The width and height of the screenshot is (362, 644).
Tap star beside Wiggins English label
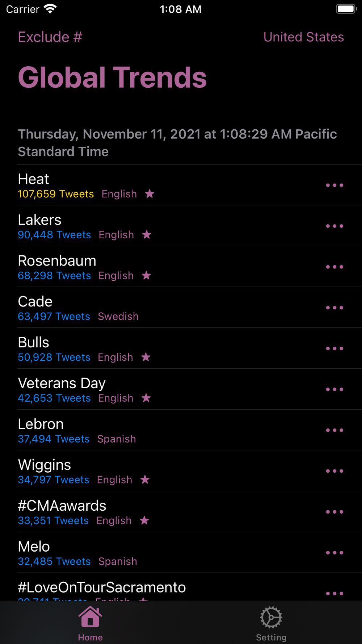[x=145, y=480]
